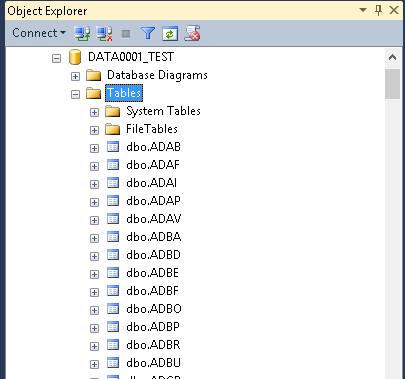Click the dbo.ADAI table icon
The image size is (405, 379).
click(x=113, y=183)
